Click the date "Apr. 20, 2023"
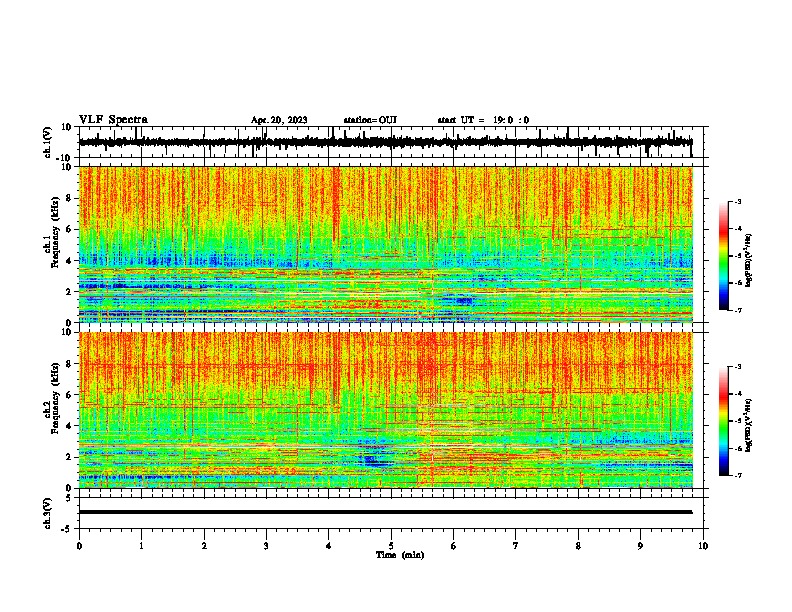The height and width of the screenshot is (612, 792). [x=279, y=120]
